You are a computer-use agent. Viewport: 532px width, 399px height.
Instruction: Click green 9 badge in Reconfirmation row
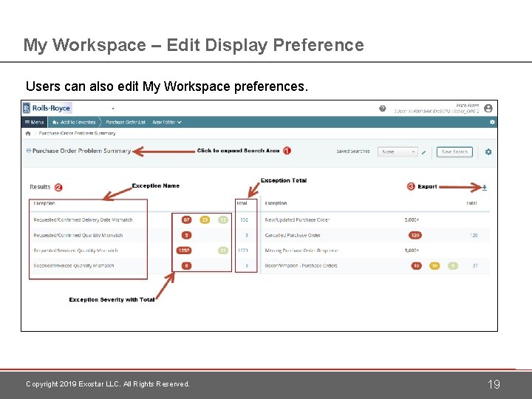[x=453, y=266]
